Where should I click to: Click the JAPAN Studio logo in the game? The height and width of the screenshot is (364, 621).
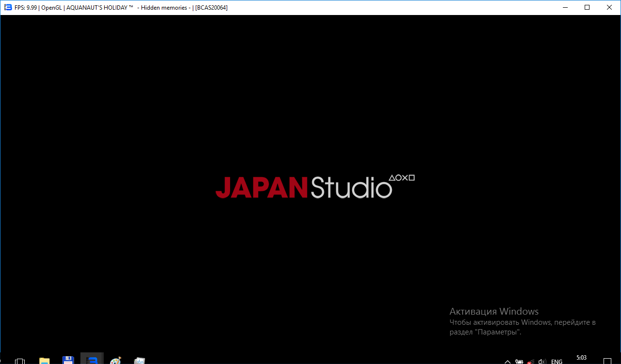pyautogui.click(x=303, y=187)
